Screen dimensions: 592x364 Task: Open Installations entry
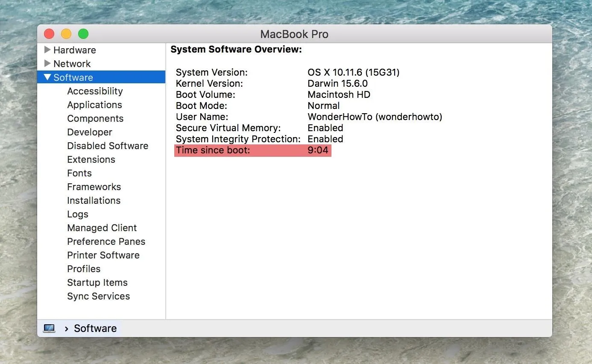tap(94, 200)
